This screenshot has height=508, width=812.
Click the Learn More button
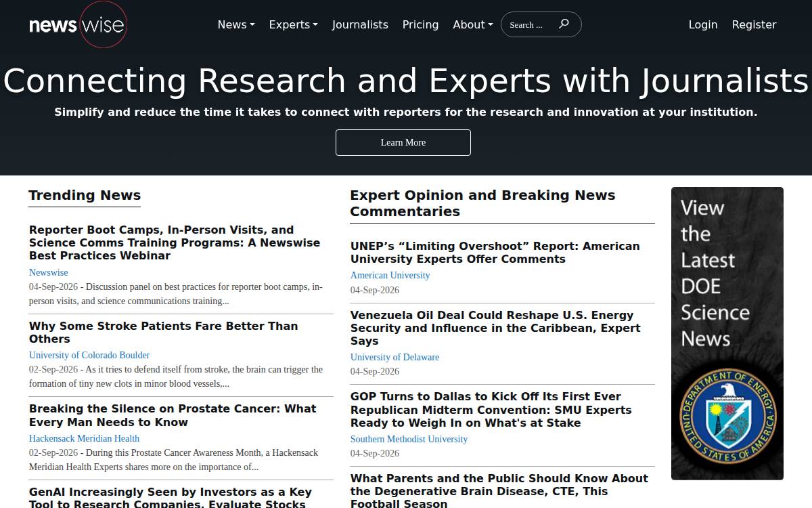[x=403, y=142]
